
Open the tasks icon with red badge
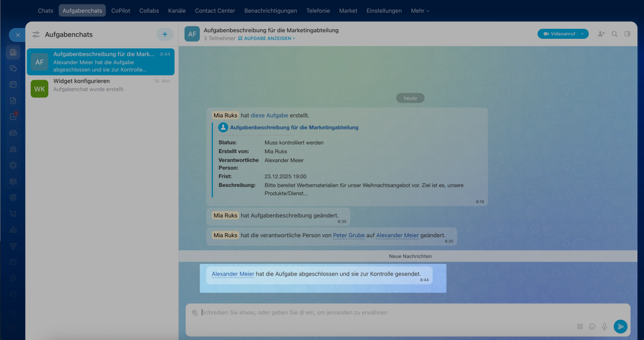[13, 116]
